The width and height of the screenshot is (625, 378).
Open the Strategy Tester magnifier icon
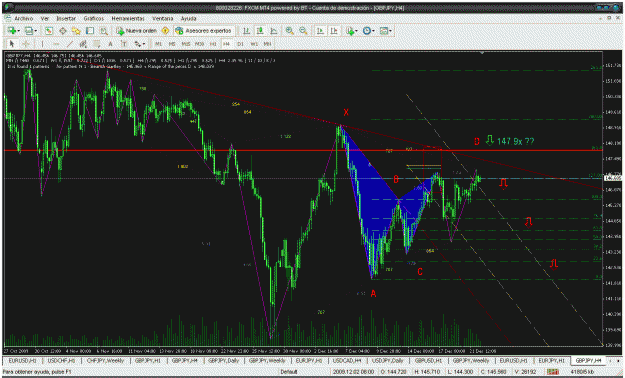pos(104,31)
